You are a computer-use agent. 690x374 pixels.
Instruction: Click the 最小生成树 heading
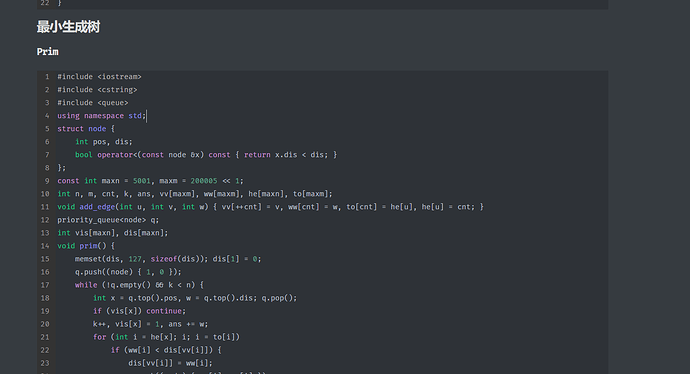pos(68,27)
